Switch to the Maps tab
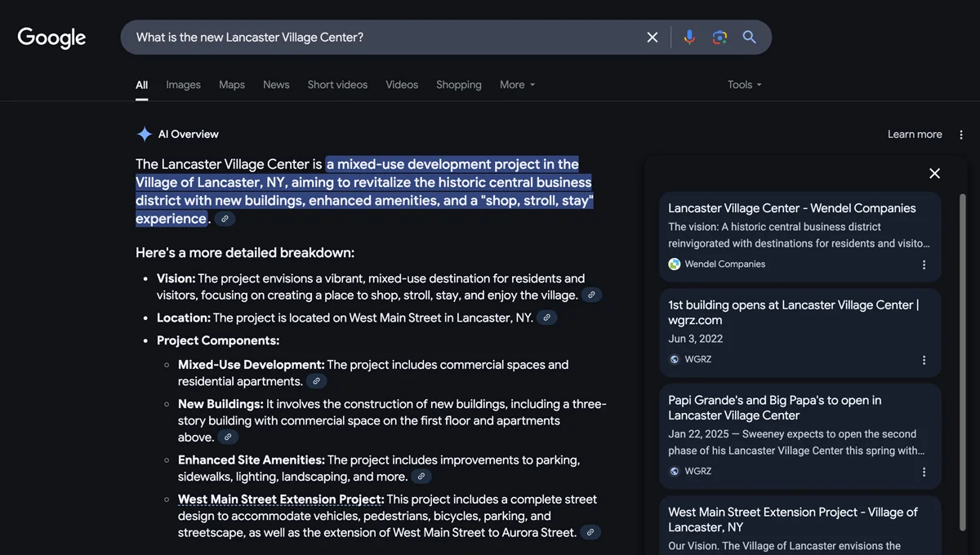The image size is (980, 555). coord(232,85)
